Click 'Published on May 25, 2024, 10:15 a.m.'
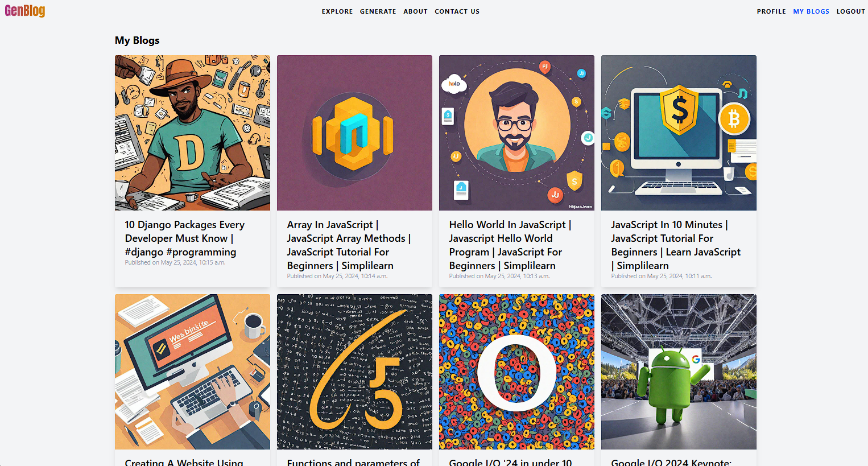 175,262
